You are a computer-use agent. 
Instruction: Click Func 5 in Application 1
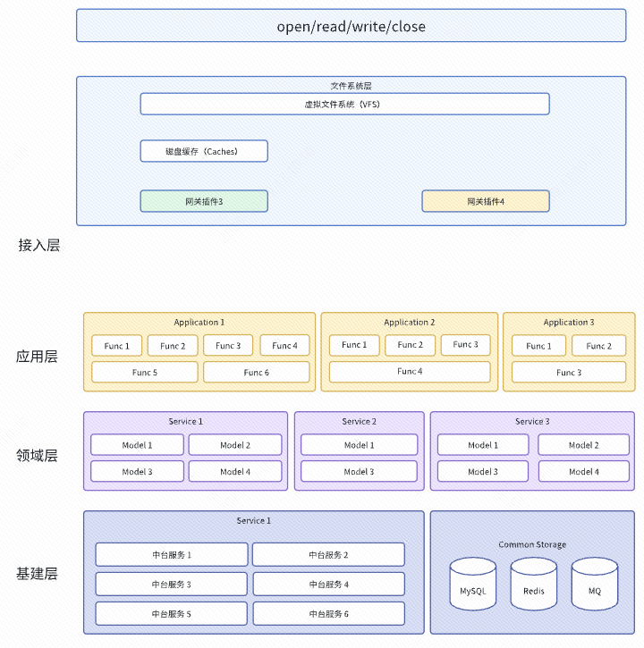(x=144, y=372)
